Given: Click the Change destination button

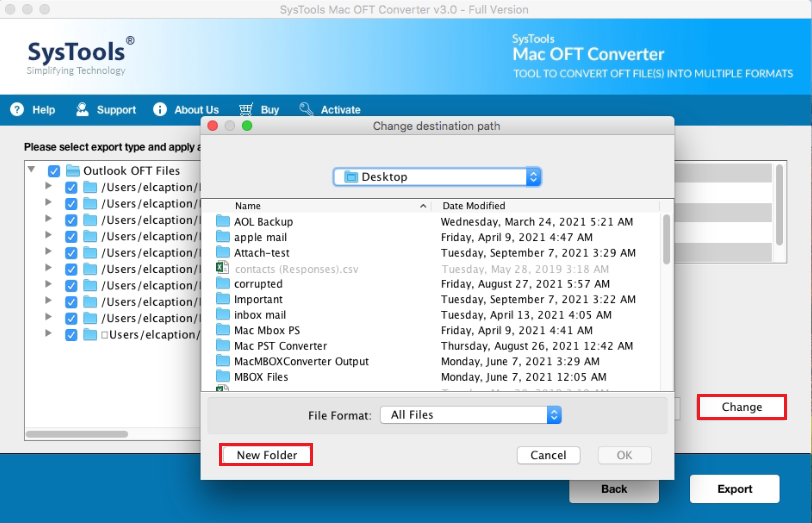Looking at the screenshot, I should 742,407.
